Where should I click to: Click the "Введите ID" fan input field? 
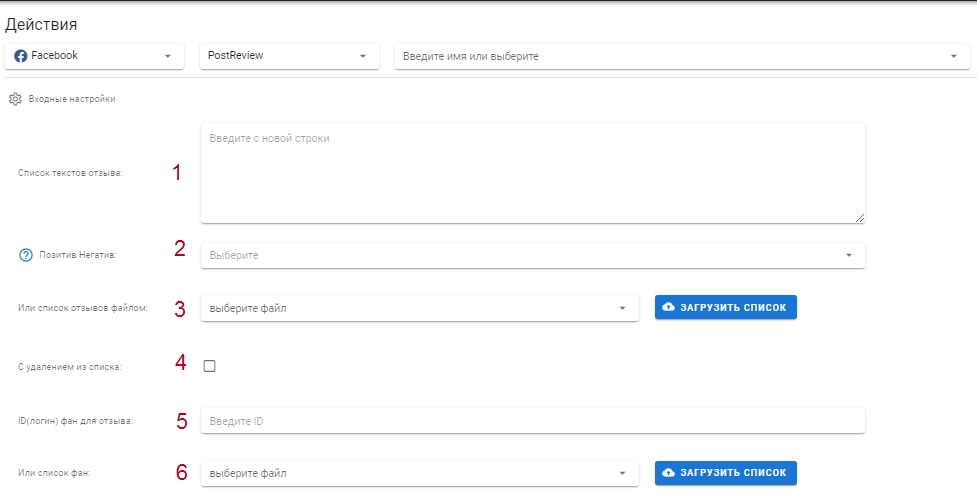coord(533,421)
